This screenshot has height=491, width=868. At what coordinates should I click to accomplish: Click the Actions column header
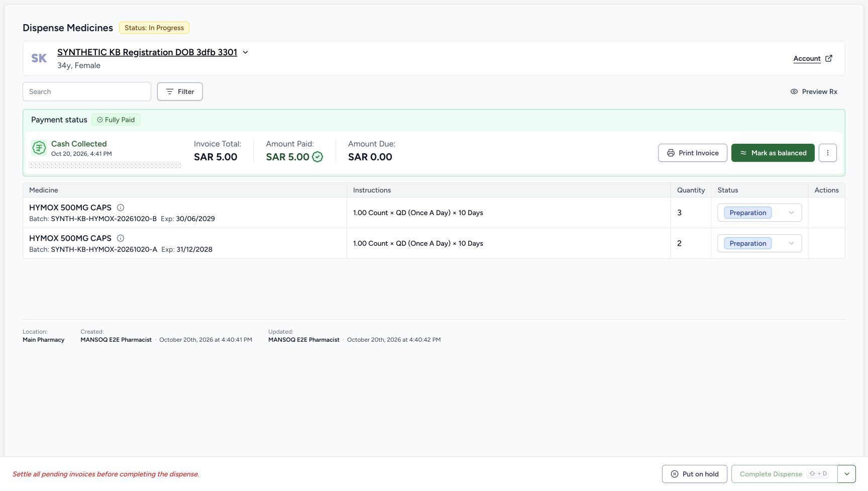pos(826,190)
